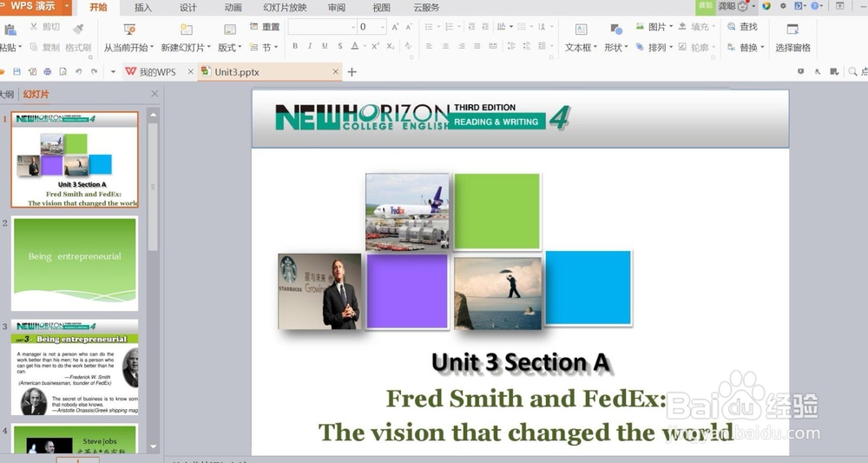Toggle Superscript formatting
Viewport: 868px width, 463px height.
(375, 46)
